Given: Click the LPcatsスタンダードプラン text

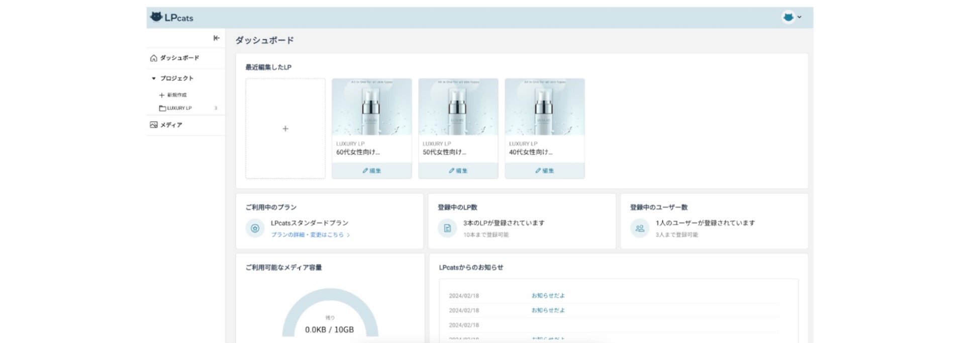Looking at the screenshot, I should tap(310, 223).
